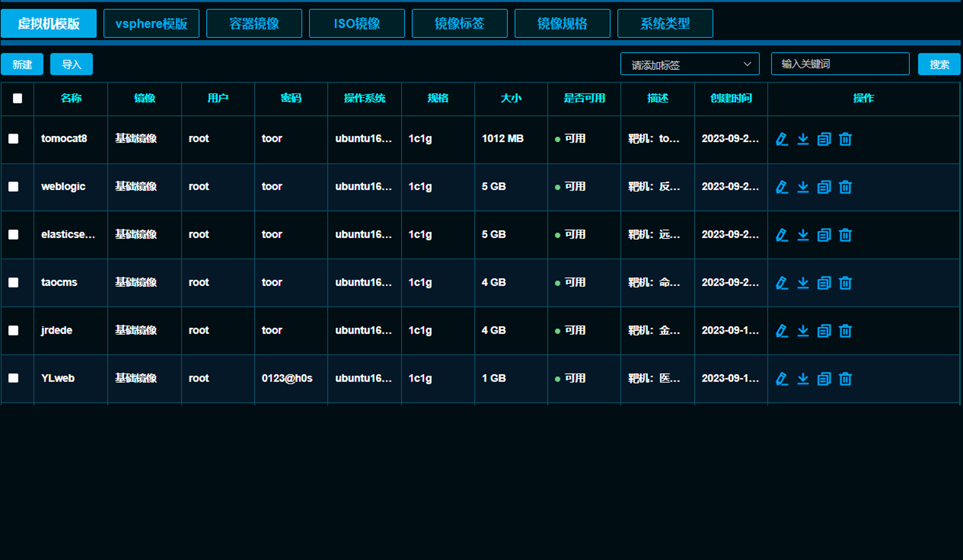The image size is (963, 560).
Task: Edit the YLweb template
Action: point(782,379)
